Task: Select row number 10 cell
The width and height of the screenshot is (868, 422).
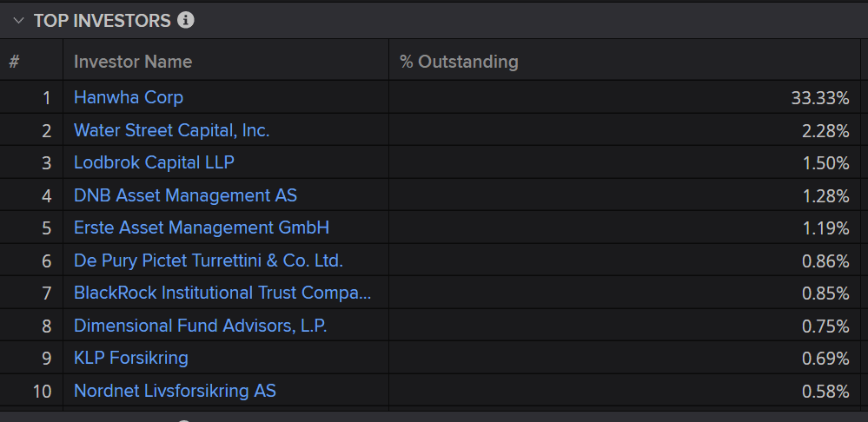Action: pyautogui.click(x=42, y=391)
